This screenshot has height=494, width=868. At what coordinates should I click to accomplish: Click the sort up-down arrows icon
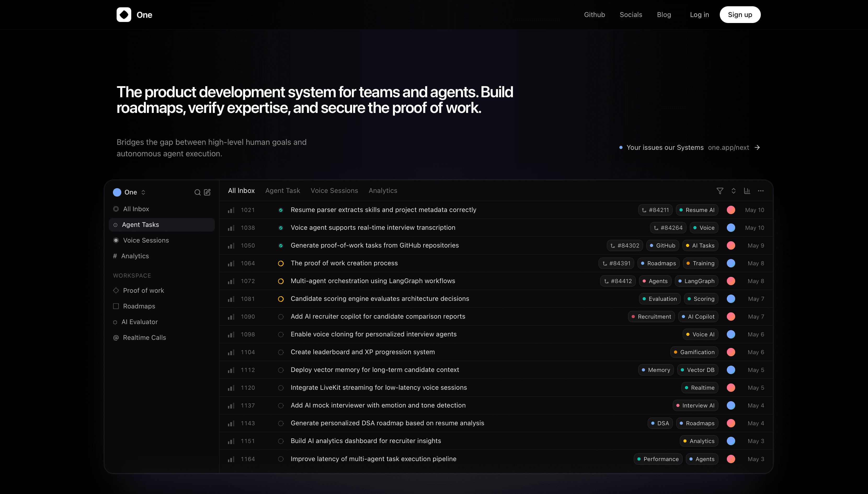[733, 191]
